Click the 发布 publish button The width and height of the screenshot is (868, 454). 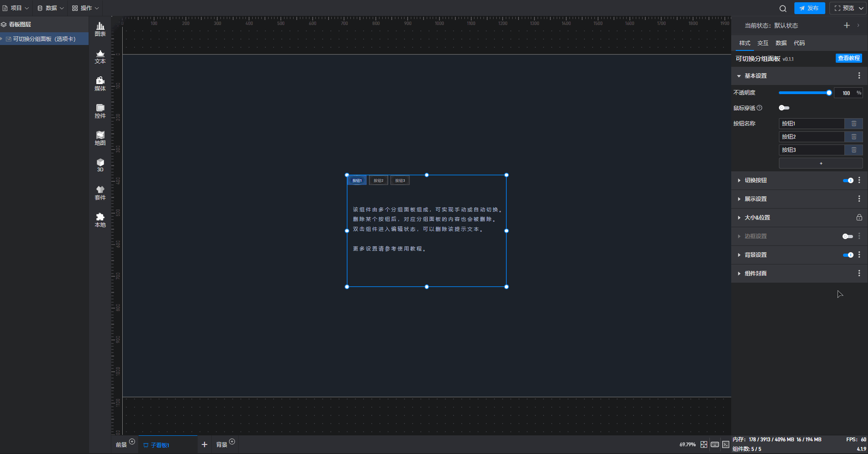(809, 8)
